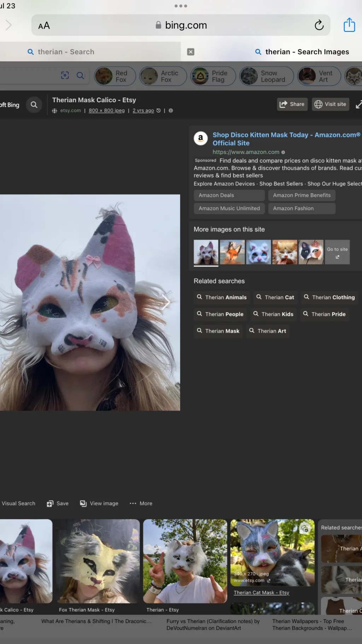This screenshot has width=362, height=644.
Task: Save this image to collection
Action: (58, 504)
